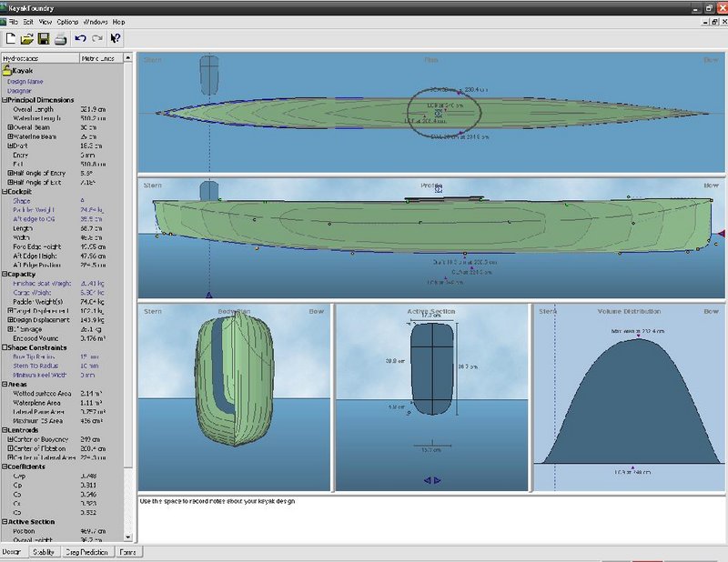Switch to the Drag Prediction tab
The width and height of the screenshot is (728, 562).
(86, 552)
